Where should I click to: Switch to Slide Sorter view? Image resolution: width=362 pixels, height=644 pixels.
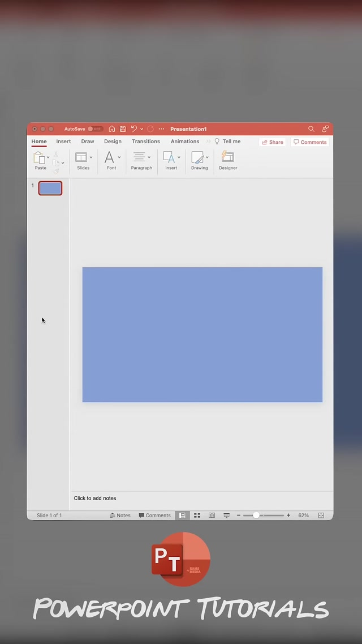tap(197, 516)
